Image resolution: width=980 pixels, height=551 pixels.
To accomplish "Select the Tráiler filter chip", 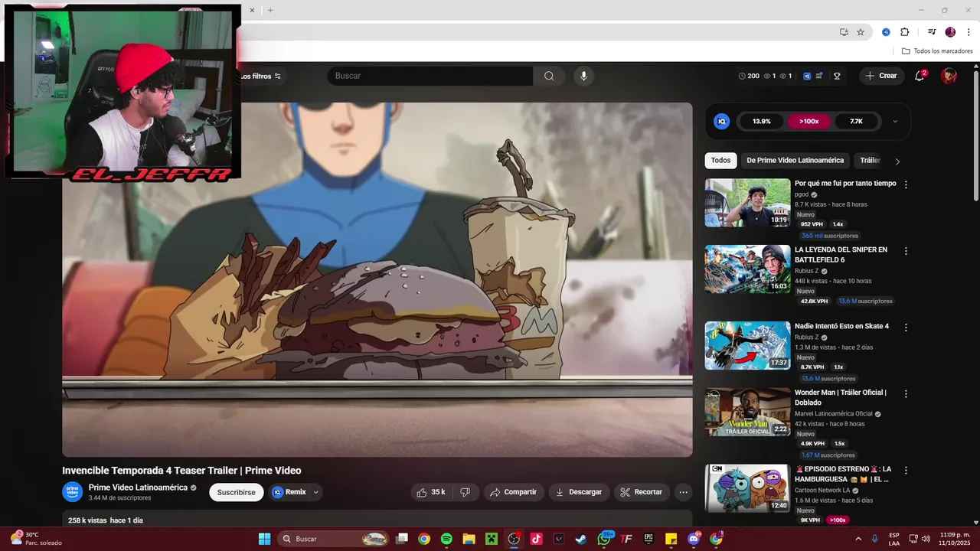I will [x=870, y=161].
